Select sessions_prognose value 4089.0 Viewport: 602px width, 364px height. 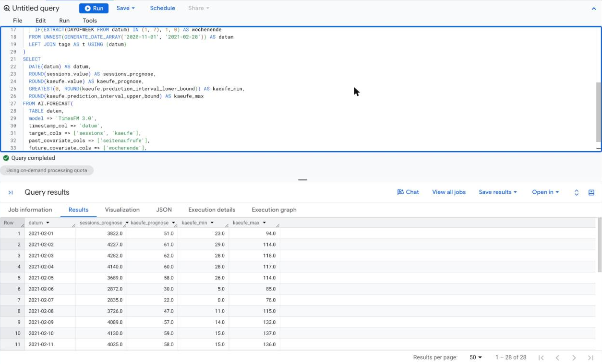pyautogui.click(x=101, y=322)
